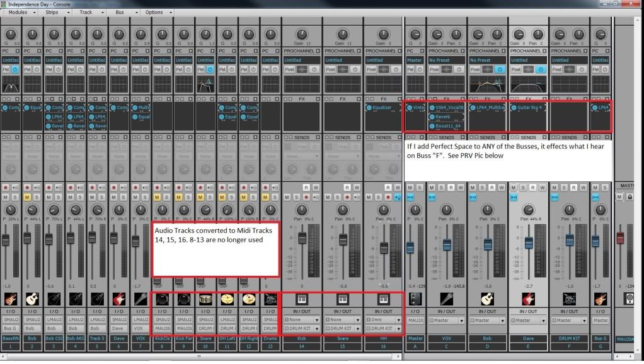
Task: Arm the HH track 16 for recording
Action: tap(388, 196)
